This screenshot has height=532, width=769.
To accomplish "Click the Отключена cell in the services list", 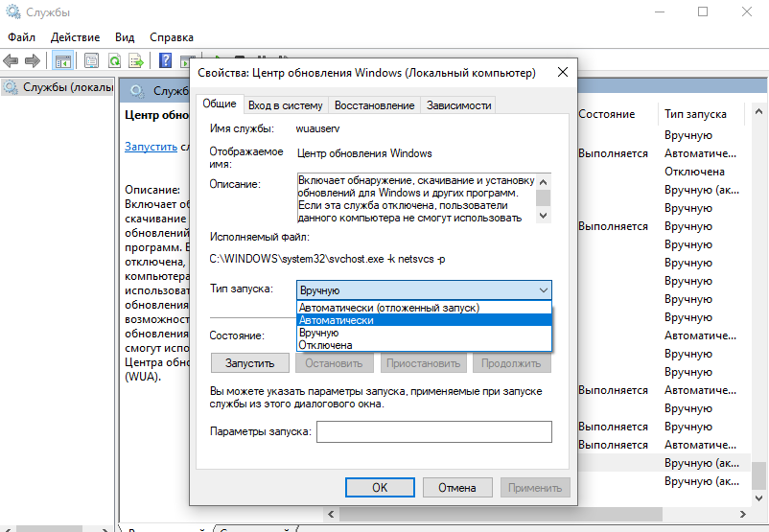I will pyautogui.click(x=694, y=172).
